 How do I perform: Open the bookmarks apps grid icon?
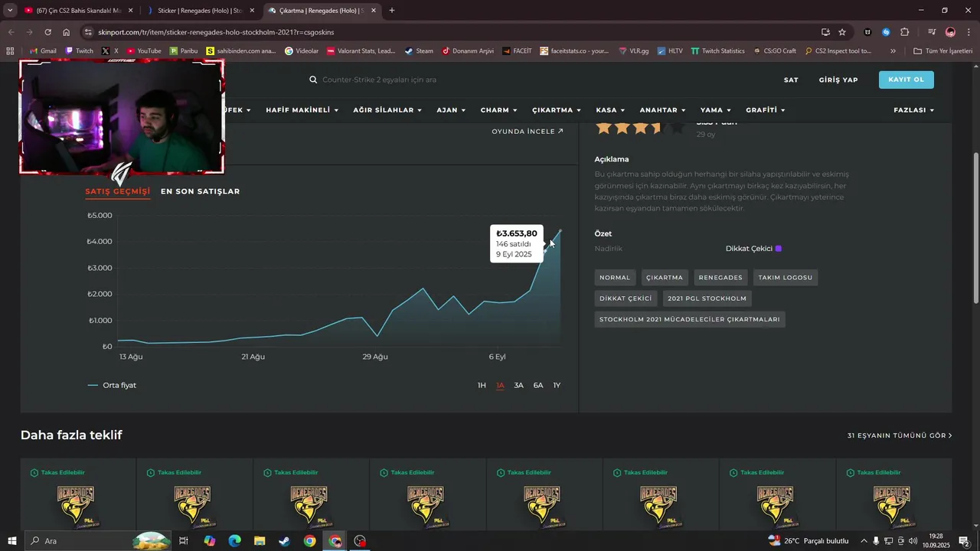10,51
